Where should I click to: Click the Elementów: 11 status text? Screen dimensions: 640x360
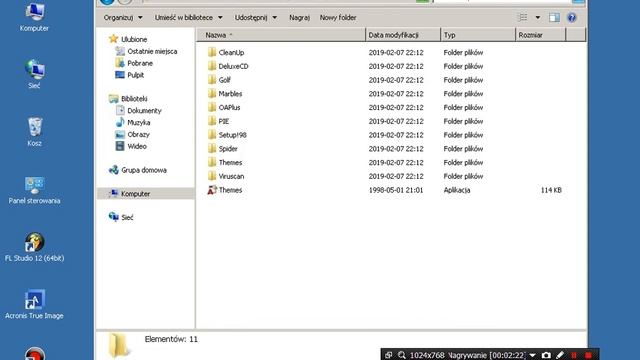click(x=171, y=339)
